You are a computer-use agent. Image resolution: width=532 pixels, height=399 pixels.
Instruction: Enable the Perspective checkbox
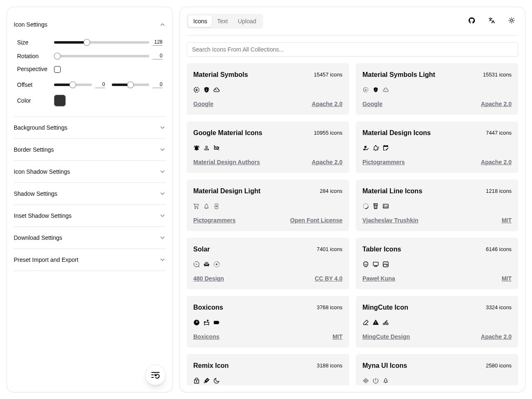coord(57,69)
